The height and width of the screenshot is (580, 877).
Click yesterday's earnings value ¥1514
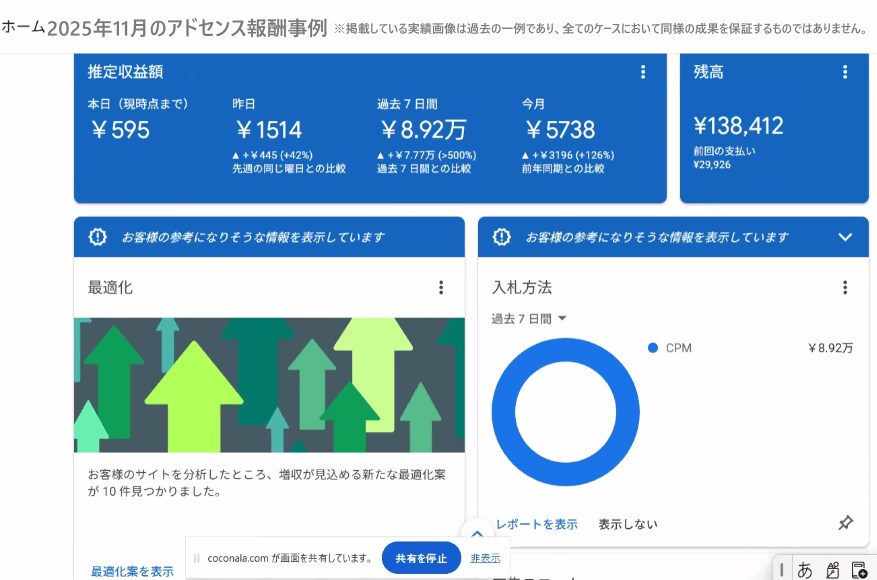point(269,130)
